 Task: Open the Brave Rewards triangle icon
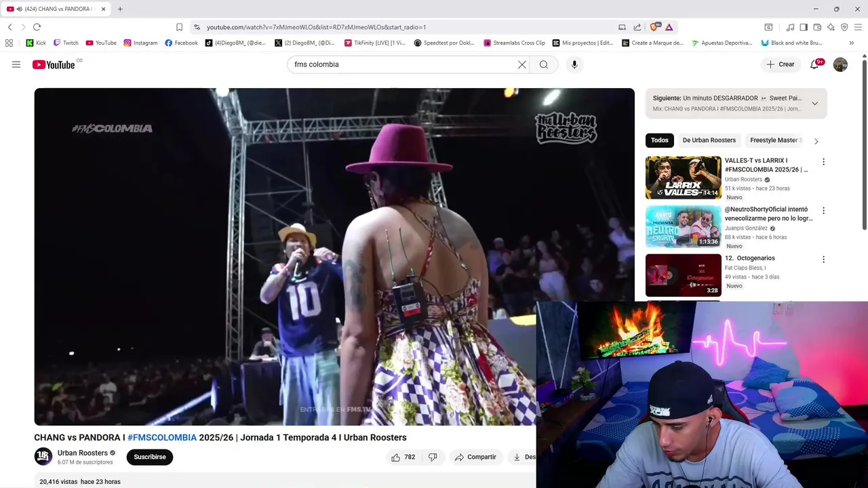(x=669, y=27)
